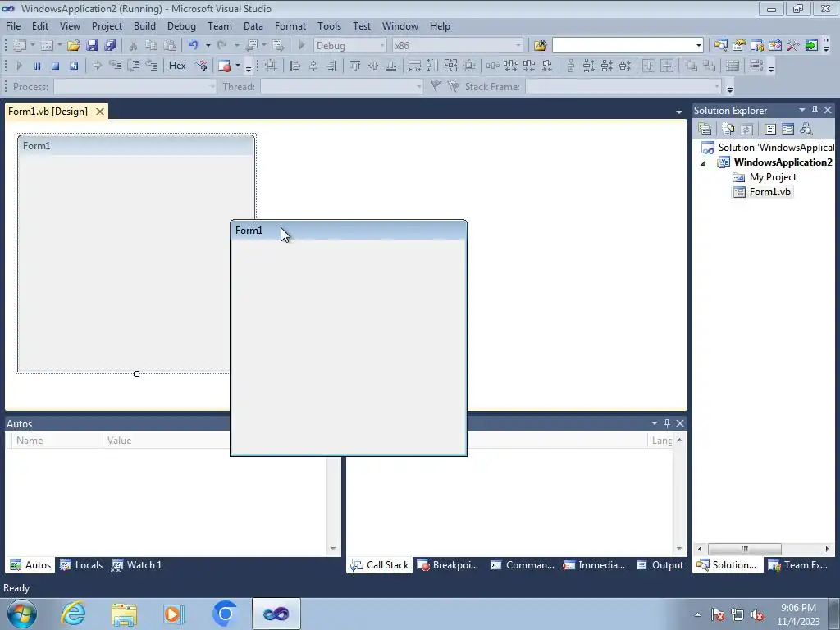
Task: Click the Save floppy disk icon
Action: 92,46
